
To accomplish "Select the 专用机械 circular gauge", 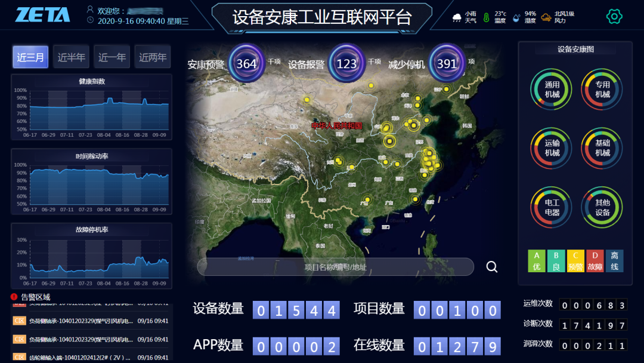I will pyautogui.click(x=602, y=90).
